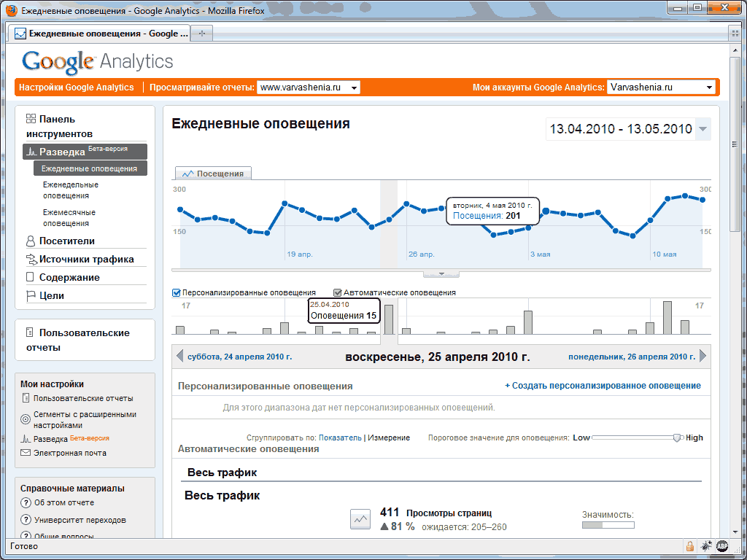The height and width of the screenshot is (560, 747).
Task: Open the www.varvashenia.ru reports dropdown
Action: [309, 87]
